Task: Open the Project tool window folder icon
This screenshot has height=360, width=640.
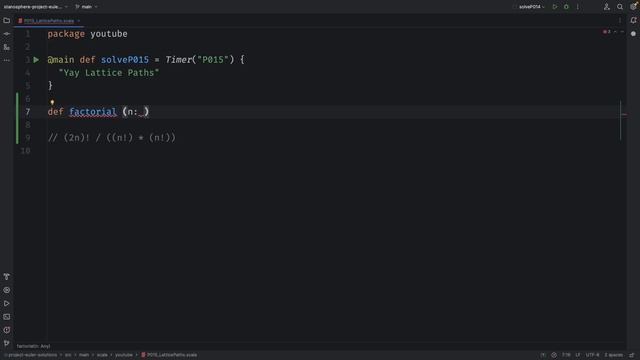Action: (x=7, y=20)
